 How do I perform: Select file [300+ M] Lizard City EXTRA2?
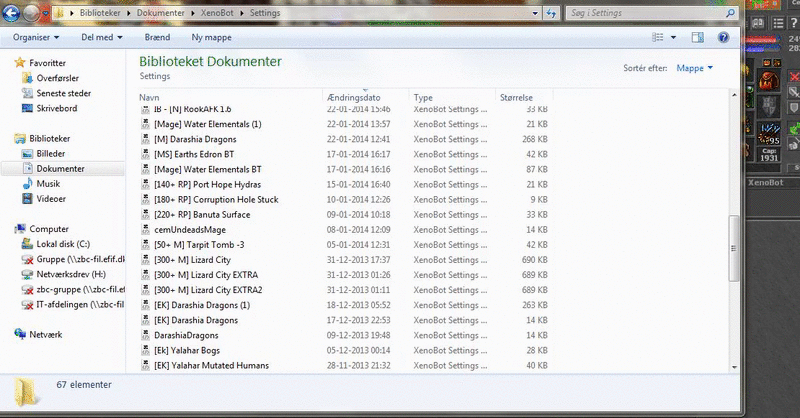[x=208, y=290]
